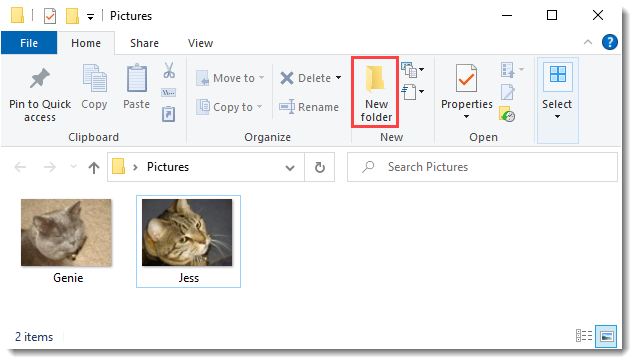Click the Jess file name
This screenshot has height=364, width=637.
tap(189, 278)
